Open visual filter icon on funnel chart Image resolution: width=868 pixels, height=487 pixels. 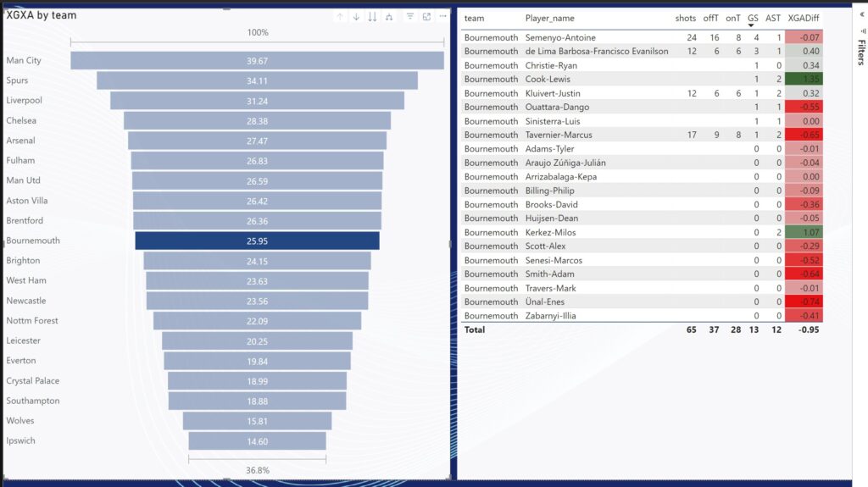click(410, 17)
